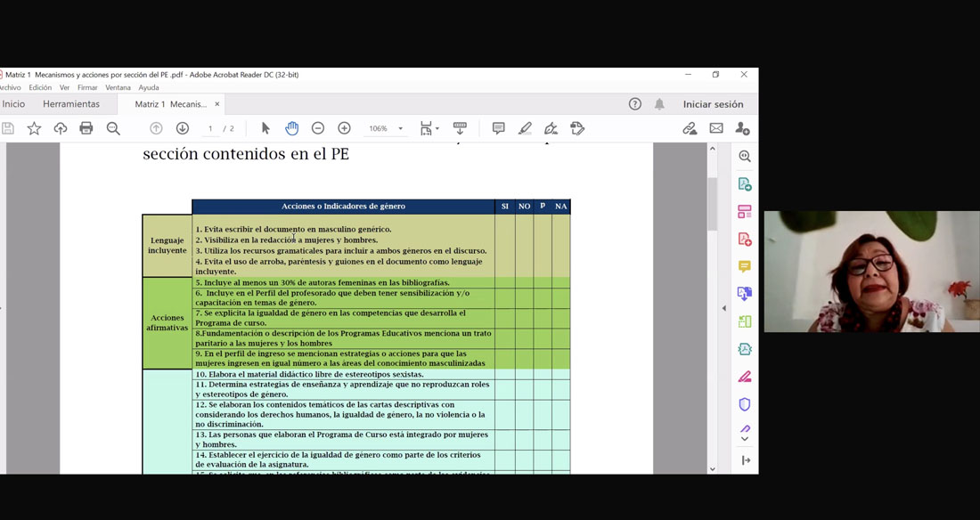This screenshot has width=980, height=520.
Task: Select the highlight text pen
Action: pos(525,129)
